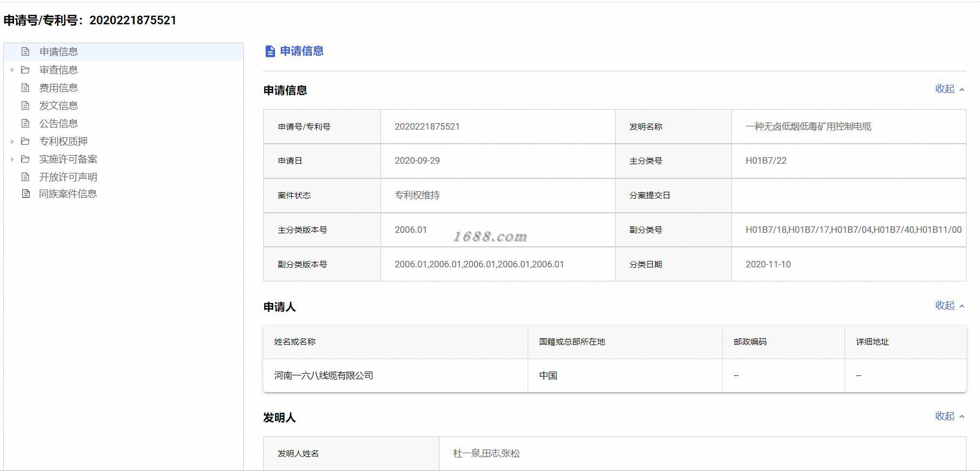Click the 副分类版本号 label cell
The image size is (980, 471).
pyautogui.click(x=322, y=264)
